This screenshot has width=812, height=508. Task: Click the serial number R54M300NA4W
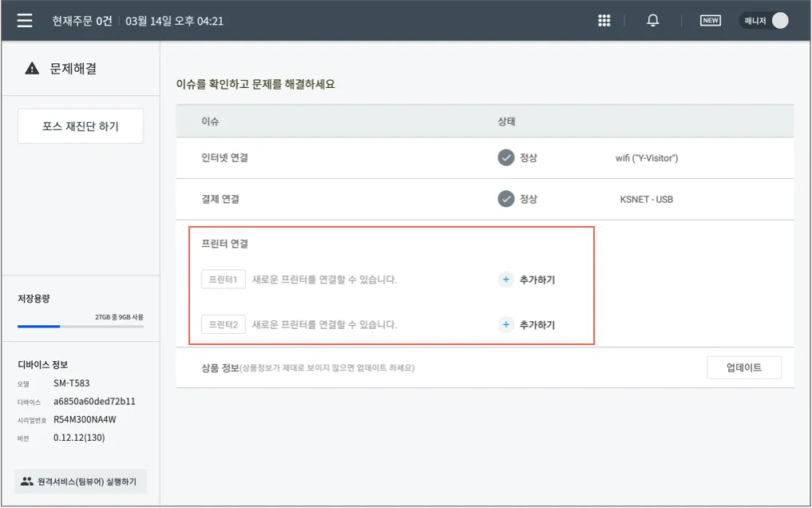(85, 419)
